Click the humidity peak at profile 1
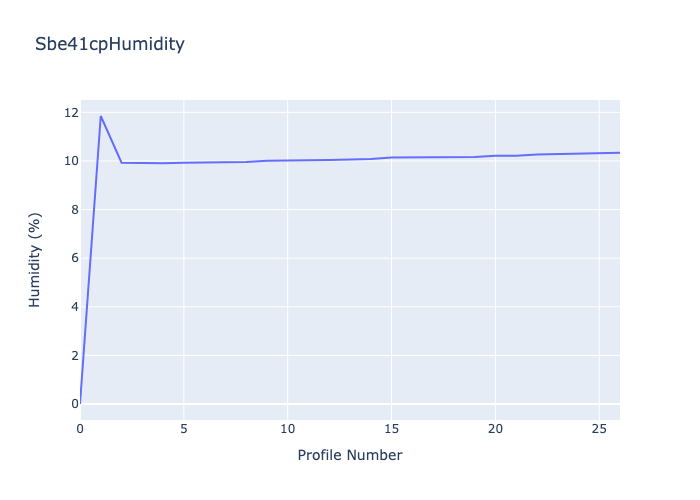The width and height of the screenshot is (700, 500). coord(101,116)
